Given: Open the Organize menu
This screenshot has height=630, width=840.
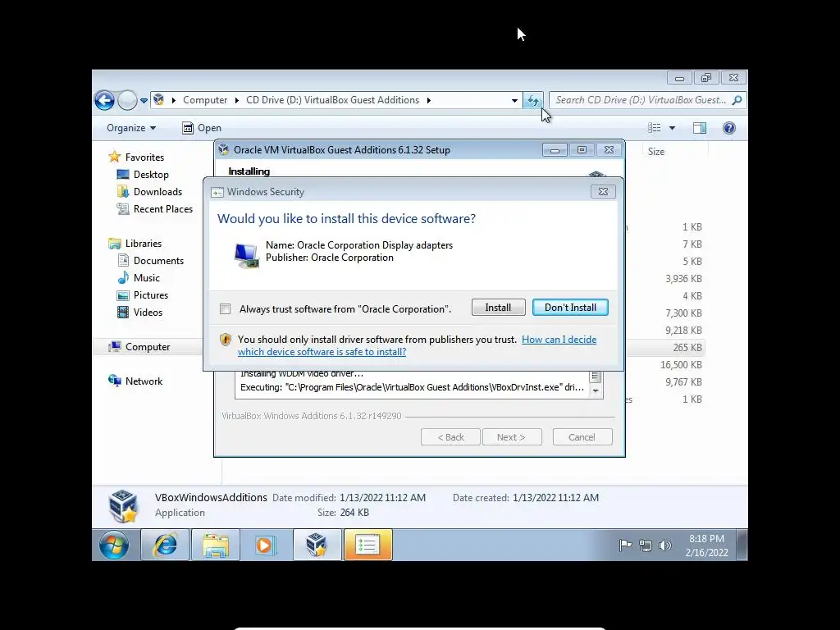Looking at the screenshot, I should pos(131,128).
